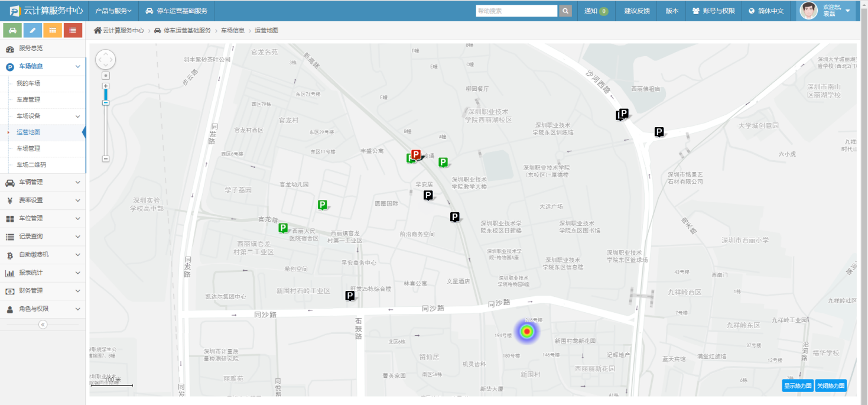
Task: Collapse the sidebar with the « arrow
Action: [42, 324]
